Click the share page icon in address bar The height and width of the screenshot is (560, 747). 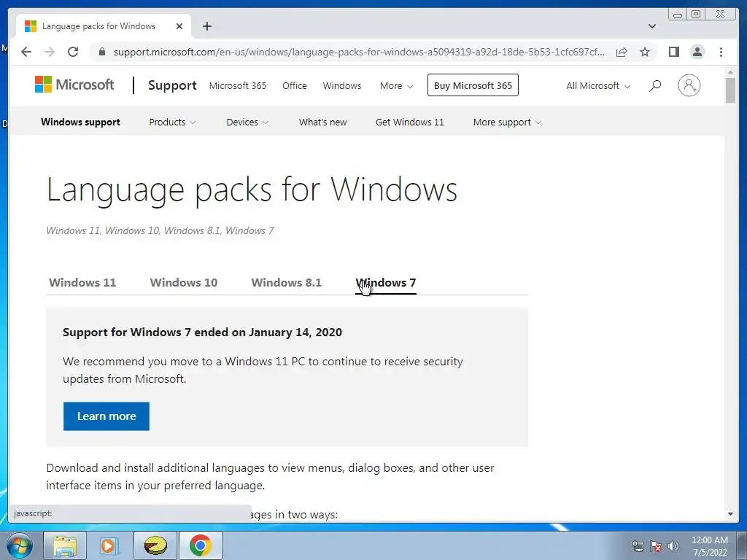click(622, 52)
